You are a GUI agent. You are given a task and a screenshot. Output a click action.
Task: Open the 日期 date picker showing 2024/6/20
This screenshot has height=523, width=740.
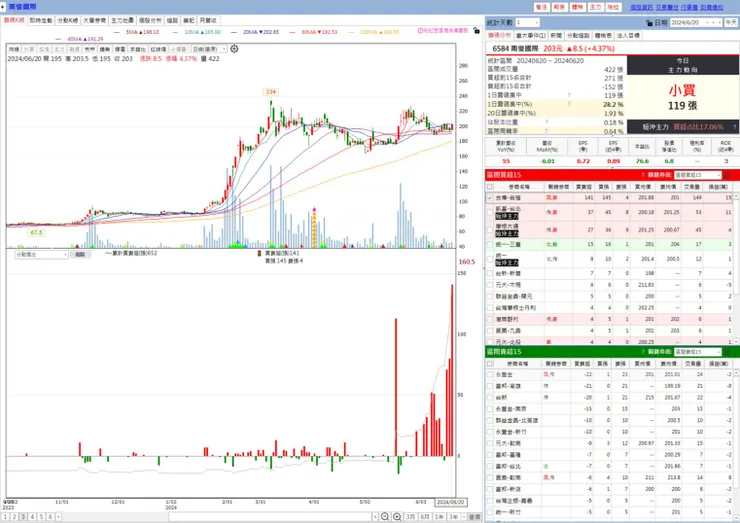696,23
